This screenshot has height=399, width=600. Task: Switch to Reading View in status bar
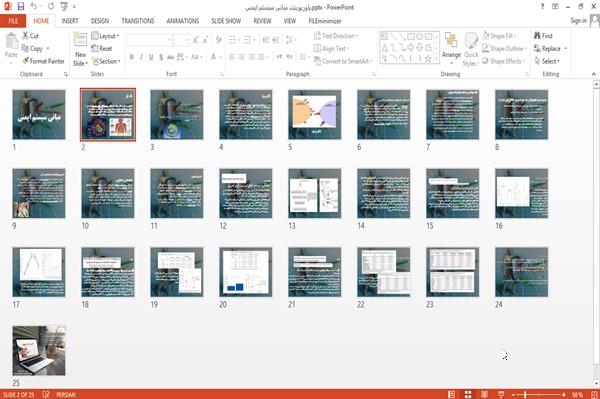tap(484, 394)
